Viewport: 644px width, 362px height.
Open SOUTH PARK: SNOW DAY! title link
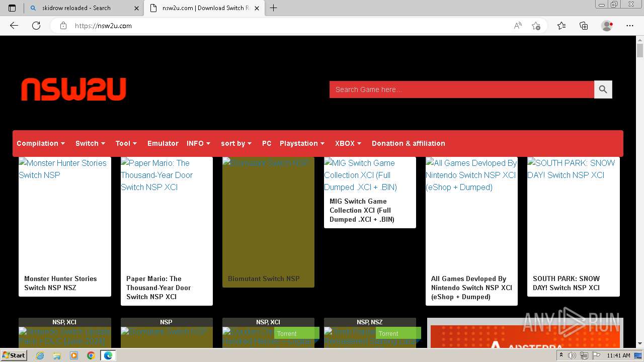point(567,283)
